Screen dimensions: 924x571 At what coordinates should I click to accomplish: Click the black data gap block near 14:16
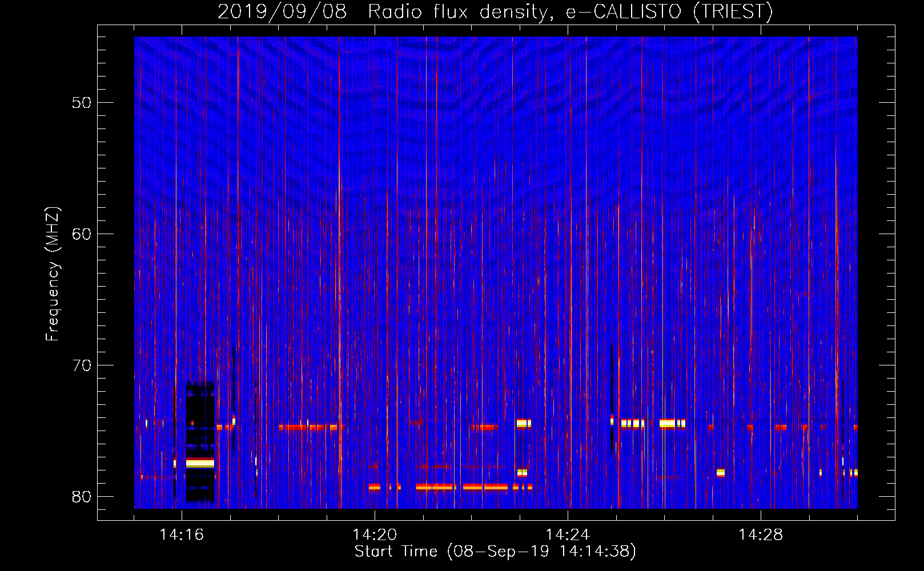click(x=200, y=442)
